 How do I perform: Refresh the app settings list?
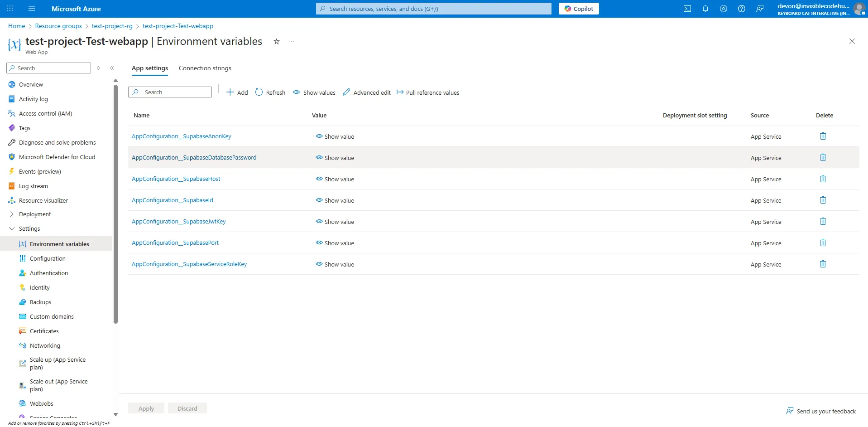tap(270, 92)
